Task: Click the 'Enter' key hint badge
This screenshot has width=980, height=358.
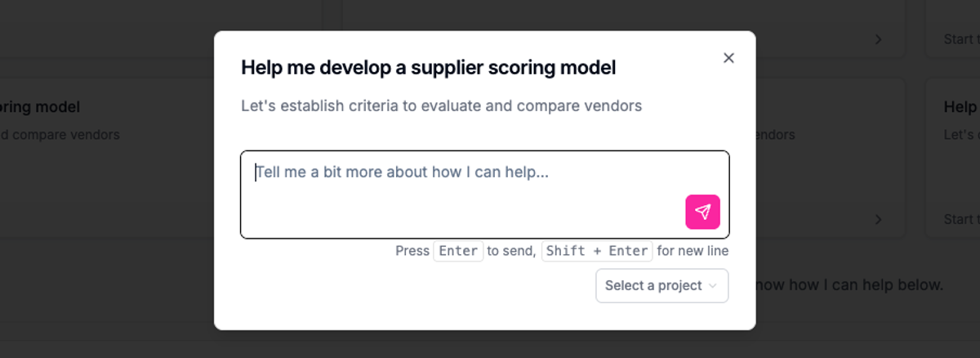Action: click(x=458, y=251)
